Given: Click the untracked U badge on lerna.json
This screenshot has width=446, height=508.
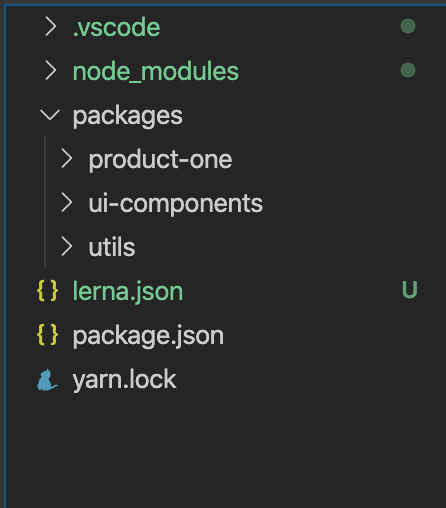Looking at the screenshot, I should point(409,290).
